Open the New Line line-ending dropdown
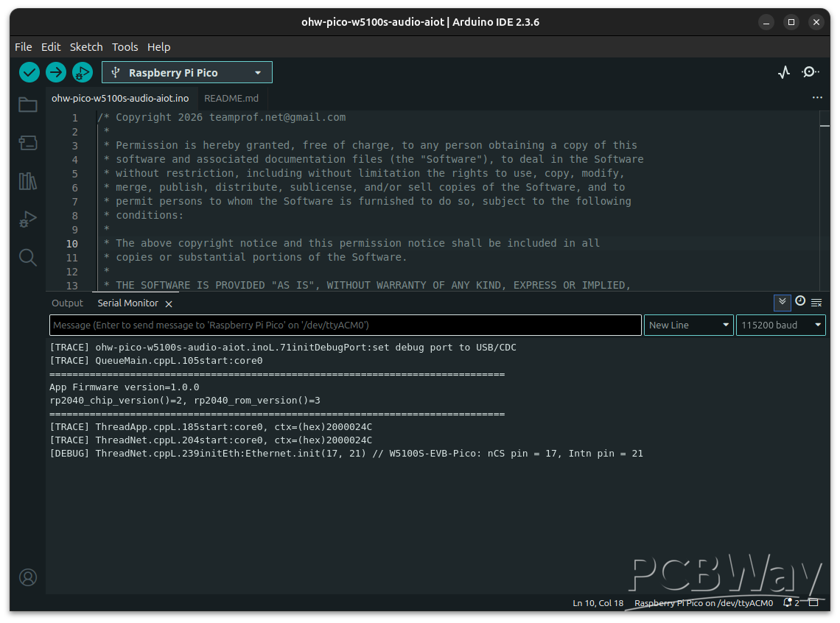 688,325
